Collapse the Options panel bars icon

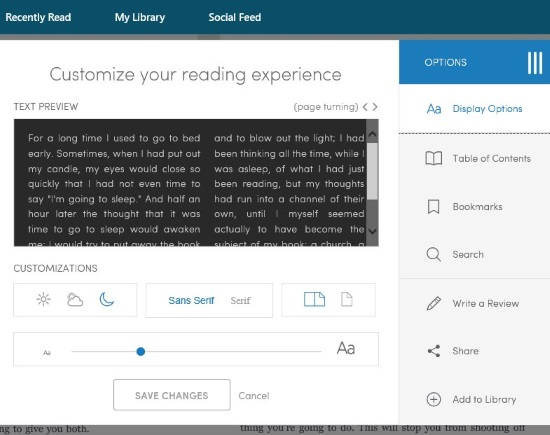click(x=535, y=63)
